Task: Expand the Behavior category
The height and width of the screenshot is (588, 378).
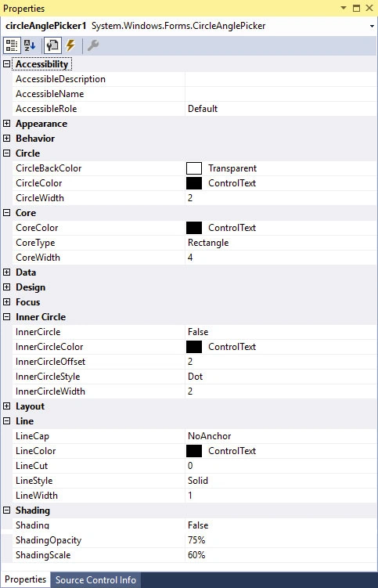Action: pyautogui.click(x=7, y=139)
